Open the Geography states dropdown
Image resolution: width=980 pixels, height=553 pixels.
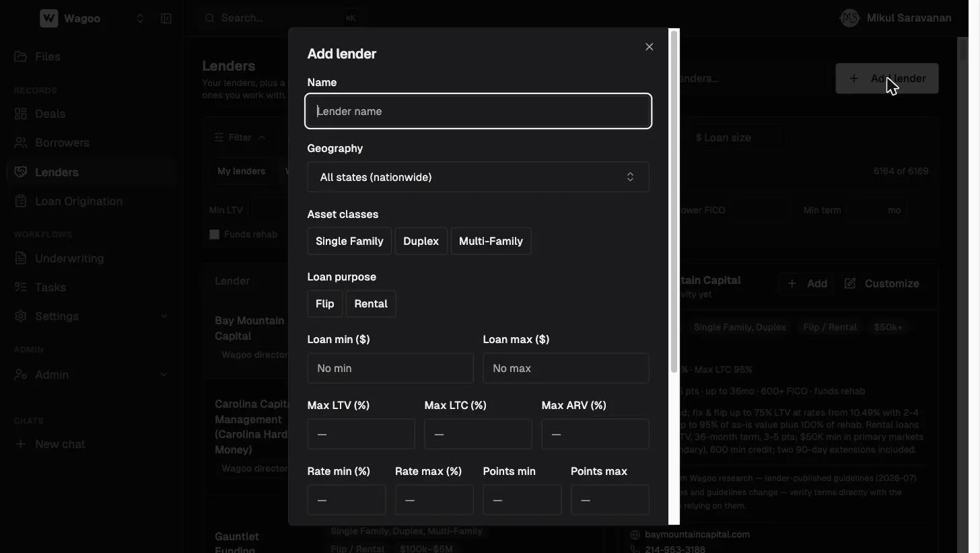[478, 177]
